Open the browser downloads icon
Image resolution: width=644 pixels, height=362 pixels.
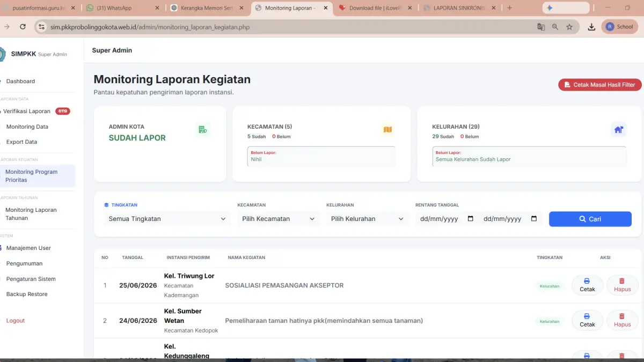(x=591, y=27)
